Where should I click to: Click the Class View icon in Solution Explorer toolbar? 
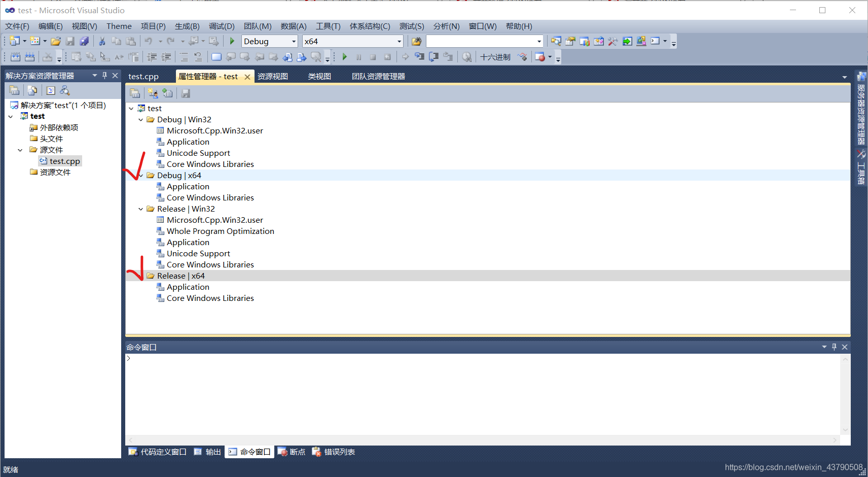(65, 90)
